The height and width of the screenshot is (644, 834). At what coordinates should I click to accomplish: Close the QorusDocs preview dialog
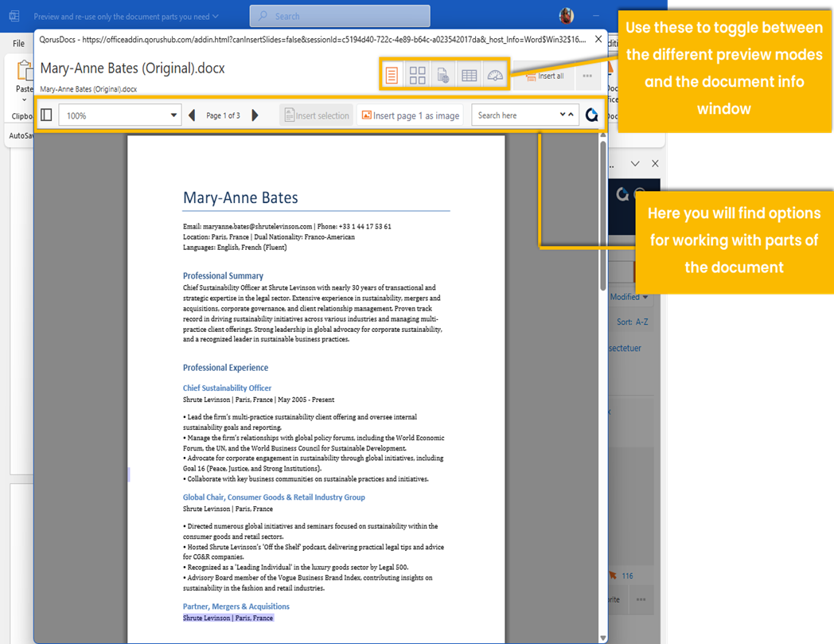pyautogui.click(x=598, y=39)
